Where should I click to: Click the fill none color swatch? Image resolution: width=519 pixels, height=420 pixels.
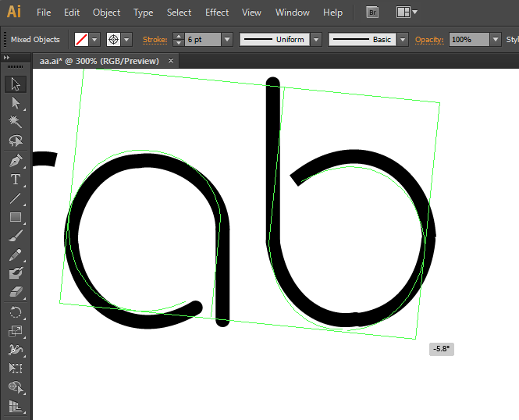tap(81, 40)
